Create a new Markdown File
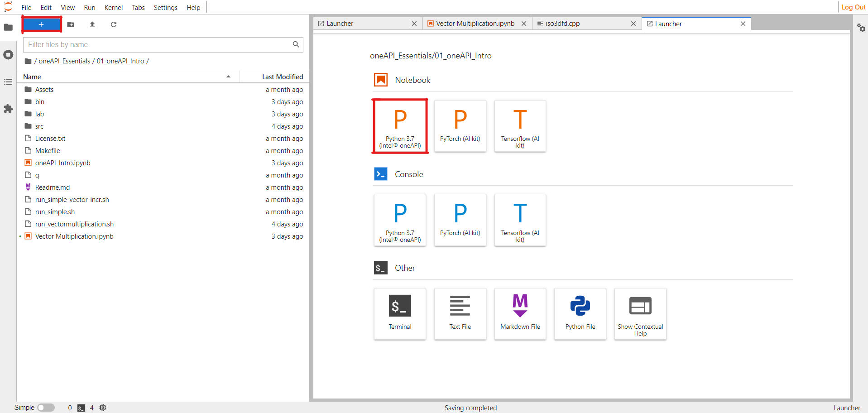The height and width of the screenshot is (413, 868). [520, 314]
